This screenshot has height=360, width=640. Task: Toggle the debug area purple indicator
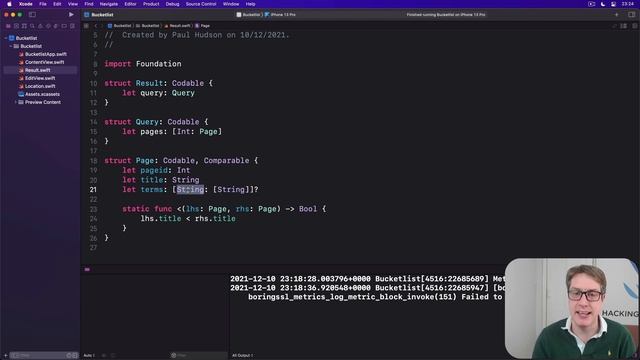[x=87, y=269]
